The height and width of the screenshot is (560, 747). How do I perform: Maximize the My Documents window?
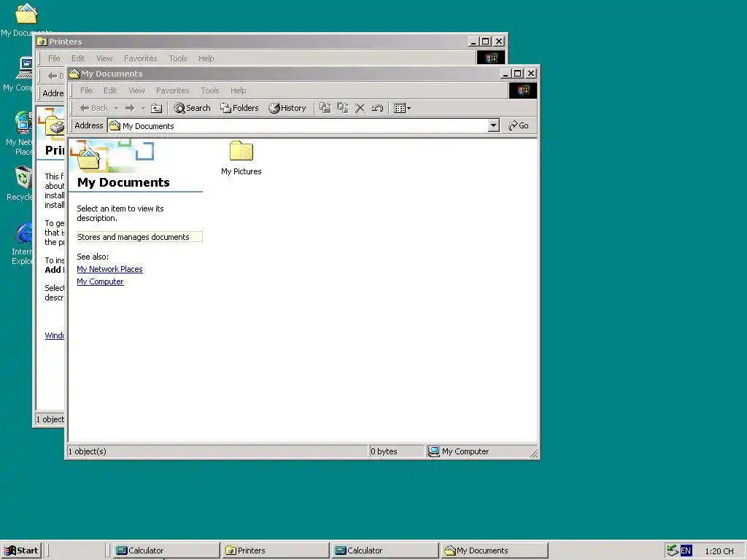tap(517, 74)
